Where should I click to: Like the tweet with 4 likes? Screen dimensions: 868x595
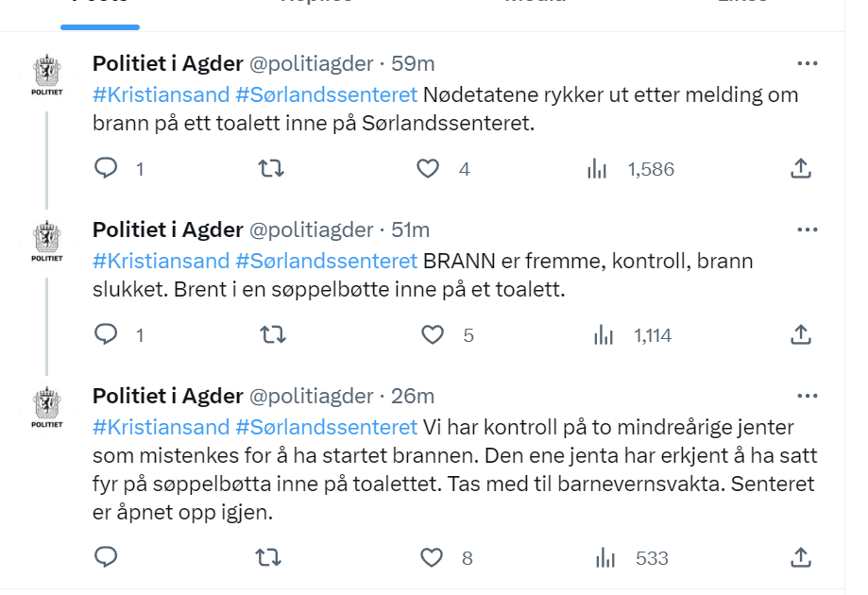427,168
